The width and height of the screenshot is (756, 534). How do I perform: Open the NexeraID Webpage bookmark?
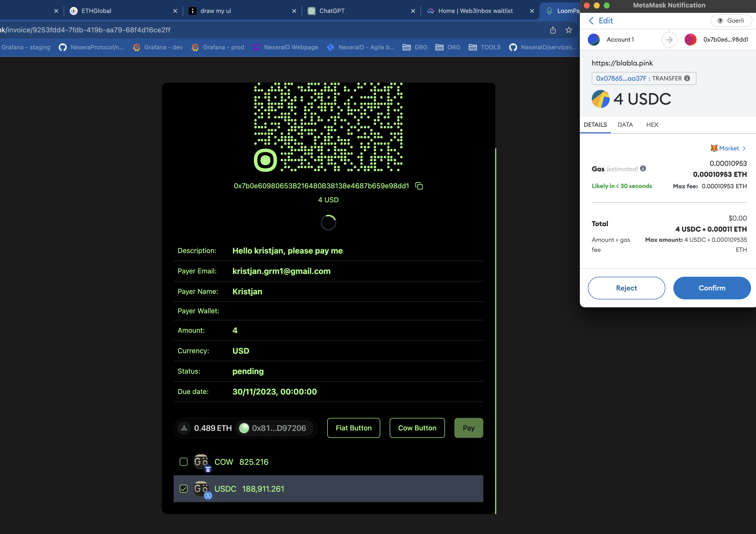pyautogui.click(x=285, y=47)
